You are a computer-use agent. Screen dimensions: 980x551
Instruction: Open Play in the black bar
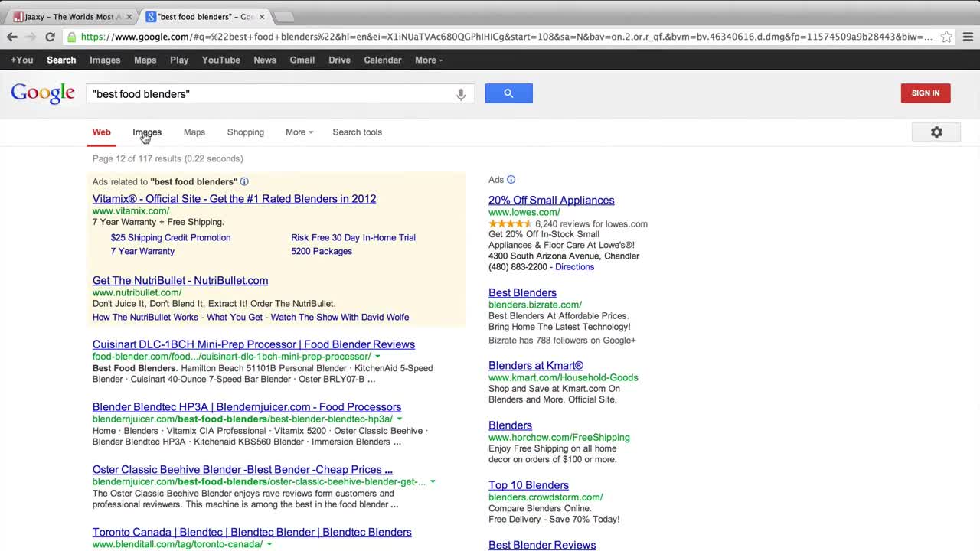(x=179, y=60)
